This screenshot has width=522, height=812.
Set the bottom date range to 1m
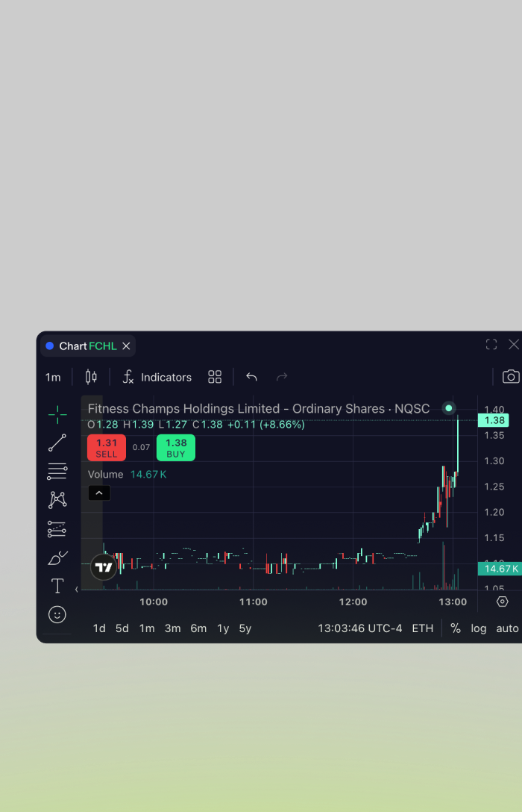point(147,628)
